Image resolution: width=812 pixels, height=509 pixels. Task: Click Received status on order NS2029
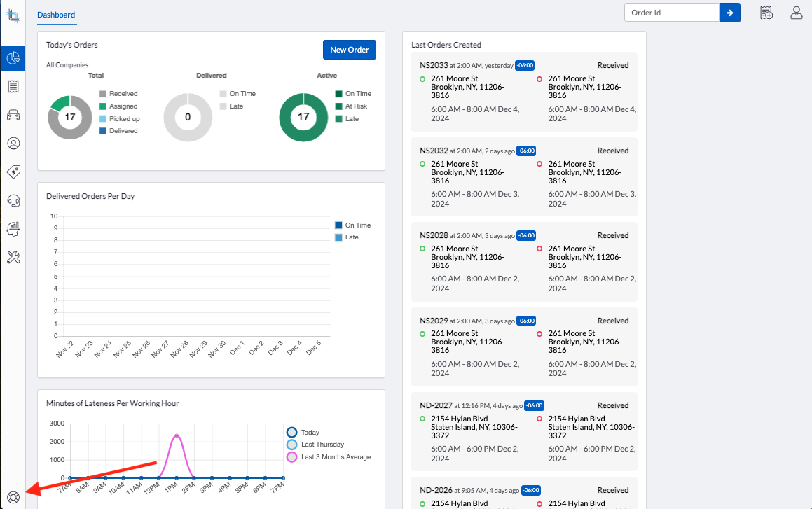pos(612,321)
